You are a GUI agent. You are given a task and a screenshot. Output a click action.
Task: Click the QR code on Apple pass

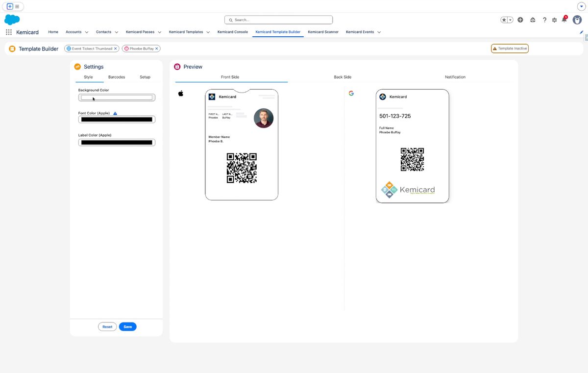[242, 168]
